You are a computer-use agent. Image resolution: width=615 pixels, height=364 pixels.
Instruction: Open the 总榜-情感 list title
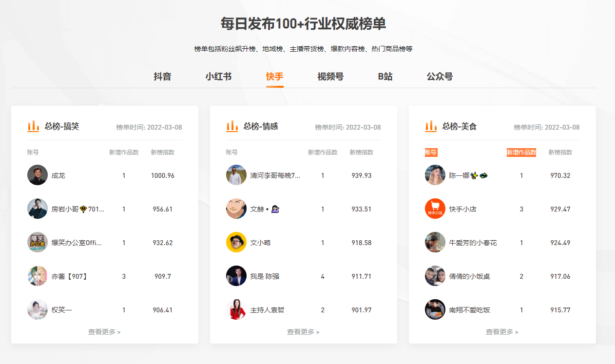(261, 126)
